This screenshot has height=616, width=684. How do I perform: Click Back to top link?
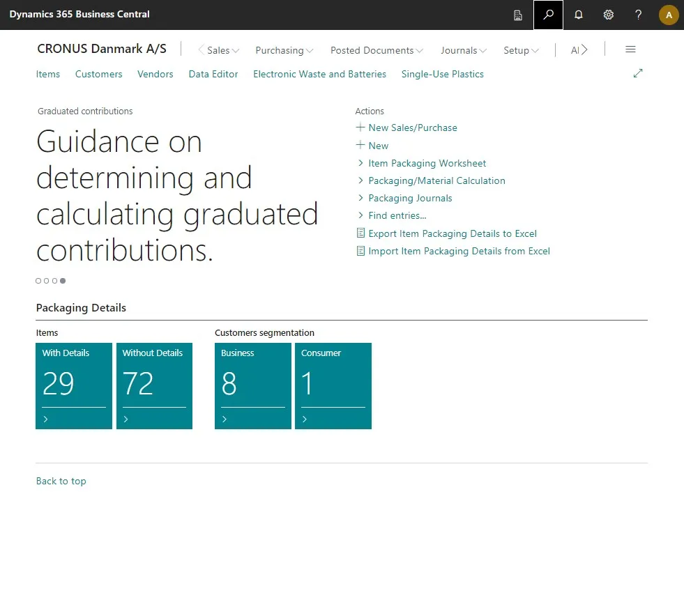(x=61, y=481)
